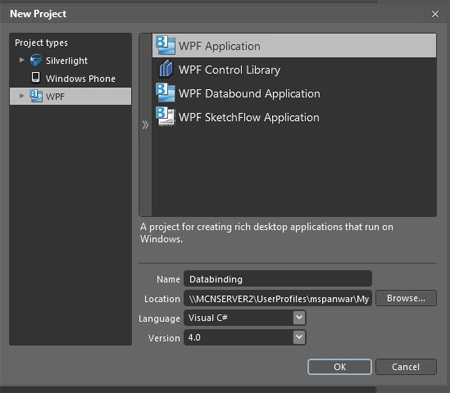Dismiss dialog with Cancel button

(406, 367)
